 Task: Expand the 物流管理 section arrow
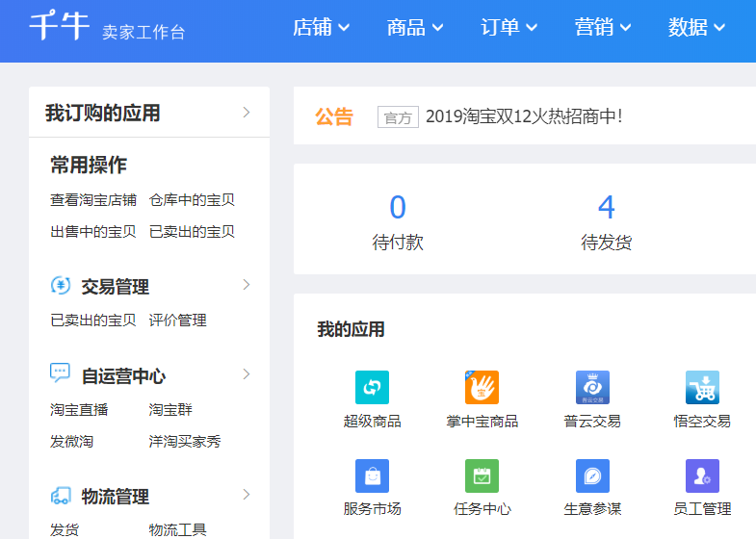click(x=247, y=494)
